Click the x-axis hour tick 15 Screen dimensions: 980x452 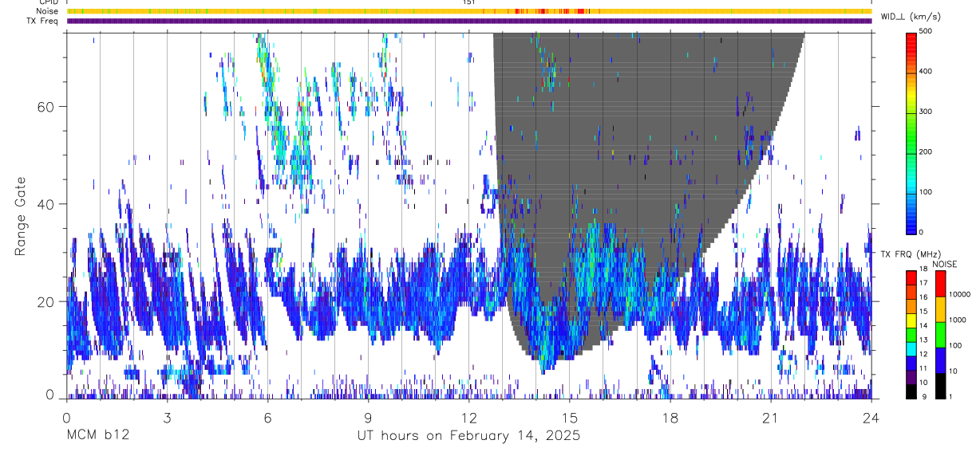[570, 418]
